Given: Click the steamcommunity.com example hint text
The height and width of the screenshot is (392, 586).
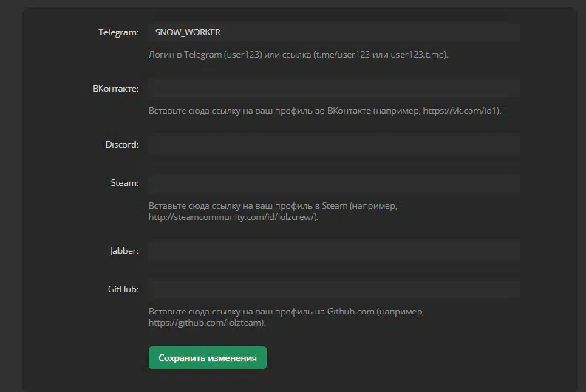Looking at the screenshot, I should (x=273, y=211).
